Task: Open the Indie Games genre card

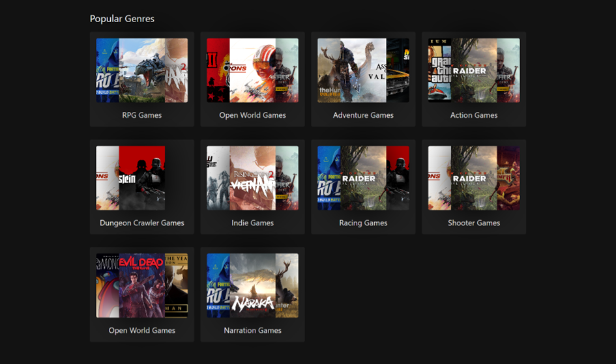Action: tap(253, 187)
